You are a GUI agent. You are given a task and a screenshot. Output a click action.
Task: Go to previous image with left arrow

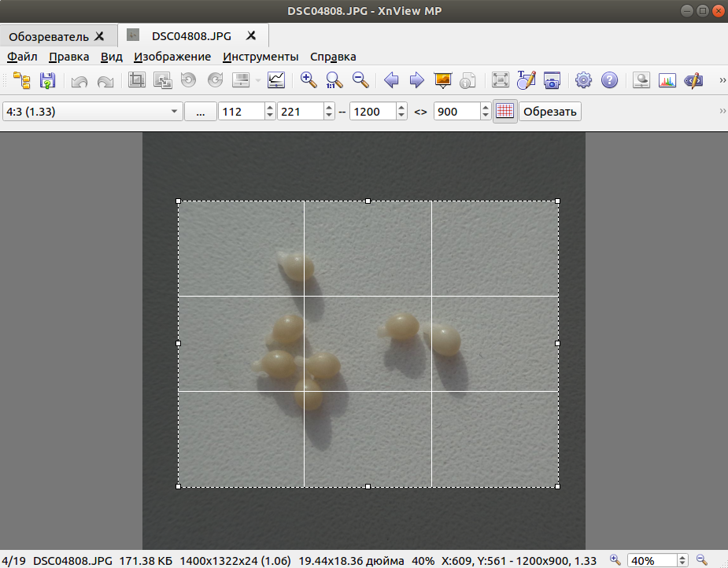click(391, 80)
